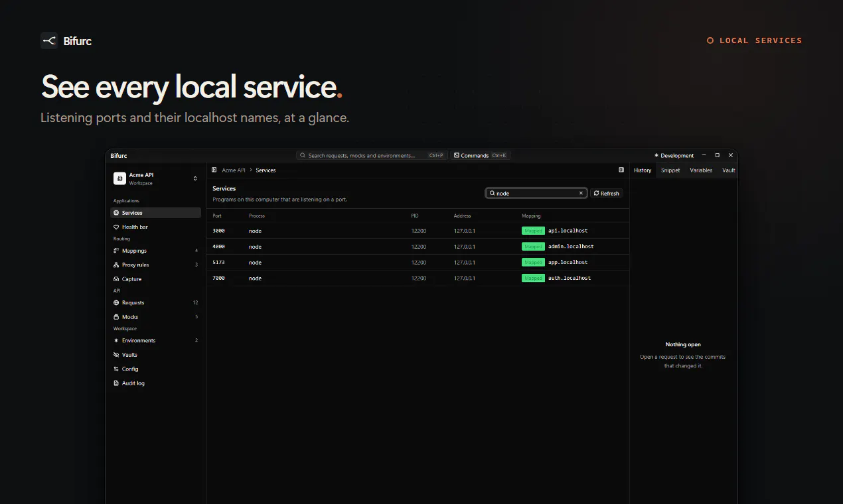
Task: Toggle the right side panel icon next to History tab
Action: [x=621, y=170]
